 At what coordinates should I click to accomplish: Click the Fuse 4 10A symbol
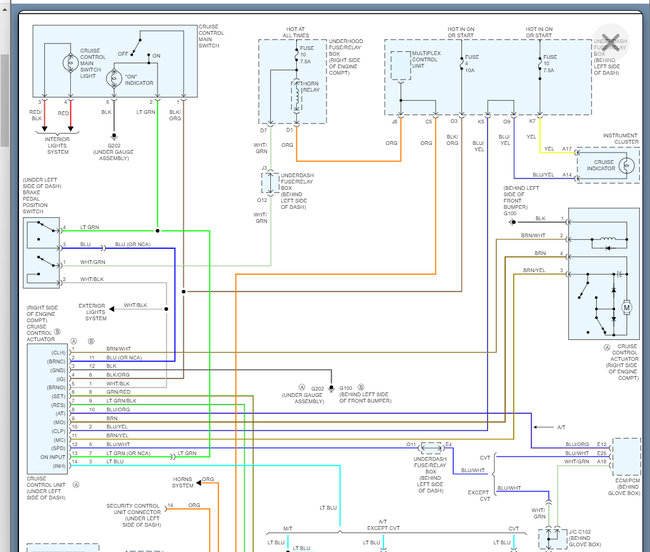coord(465,68)
